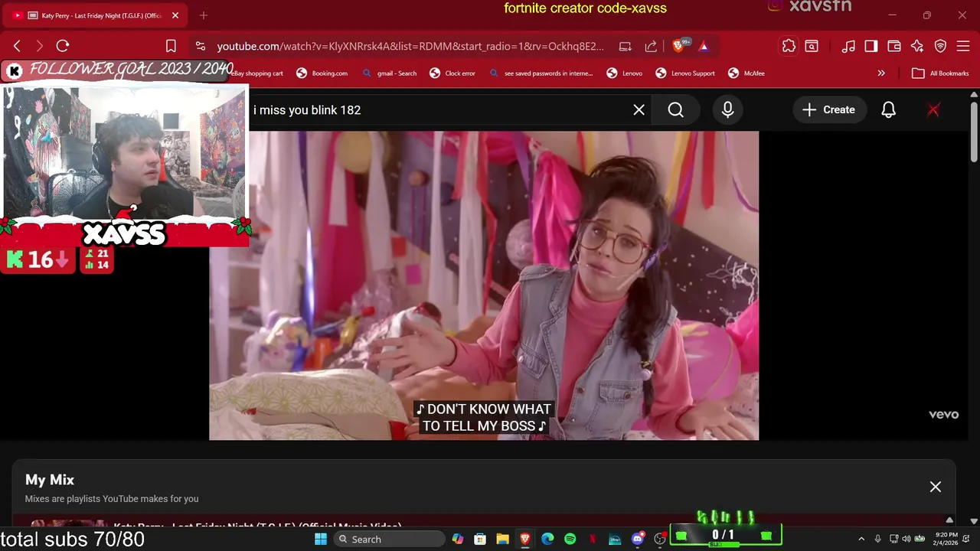Open Brave Shields lion icon

[678, 46]
